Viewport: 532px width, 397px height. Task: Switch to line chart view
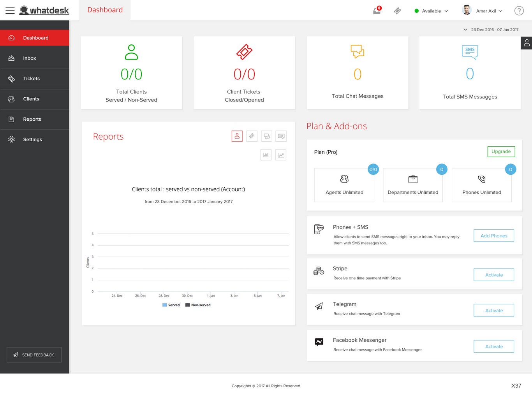coord(280,155)
